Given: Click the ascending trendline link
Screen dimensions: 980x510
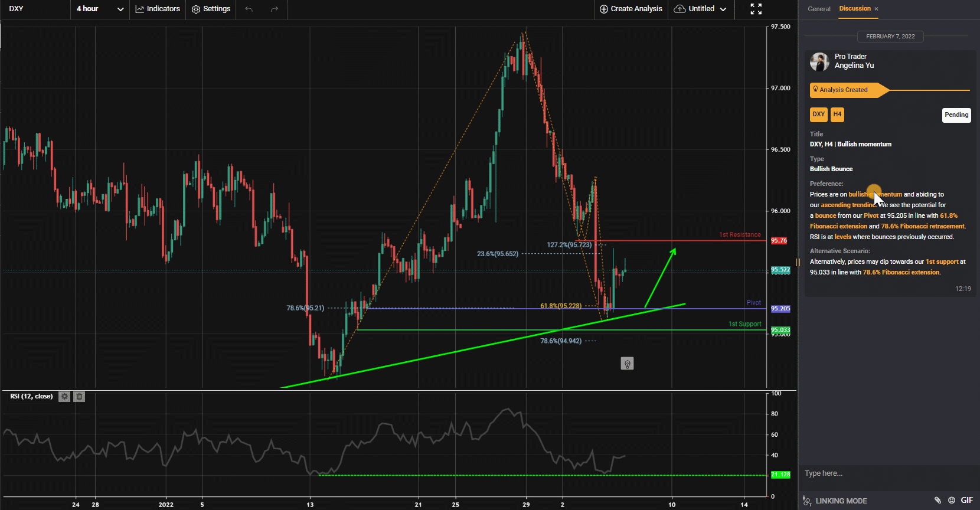Looking at the screenshot, I should (848, 205).
